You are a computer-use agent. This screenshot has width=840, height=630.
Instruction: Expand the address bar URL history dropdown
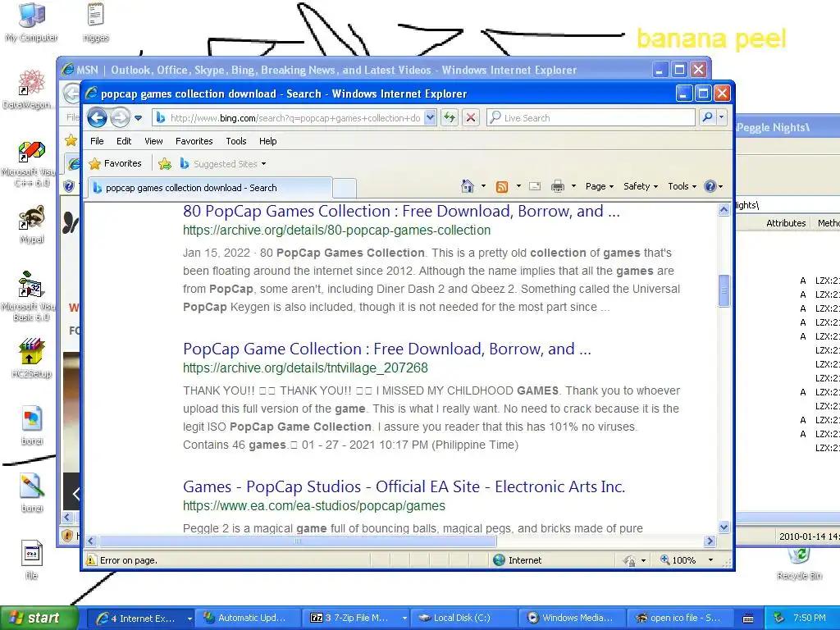[430, 118]
